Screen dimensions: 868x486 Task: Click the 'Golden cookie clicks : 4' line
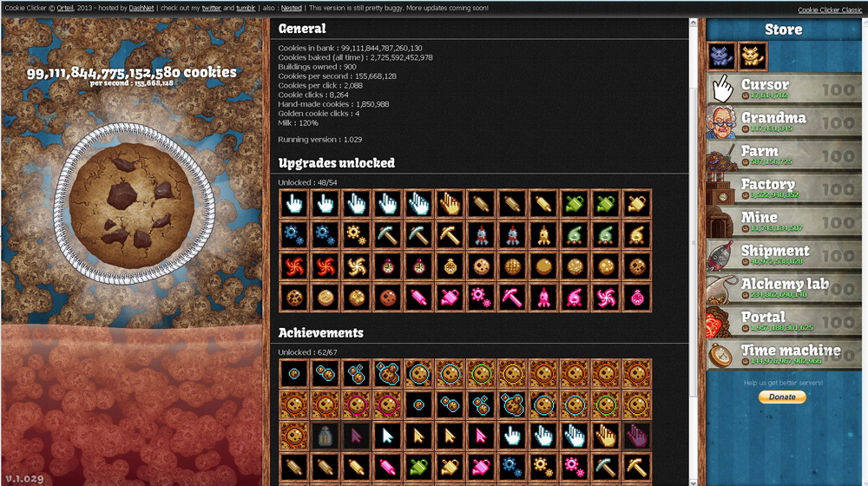tap(319, 114)
